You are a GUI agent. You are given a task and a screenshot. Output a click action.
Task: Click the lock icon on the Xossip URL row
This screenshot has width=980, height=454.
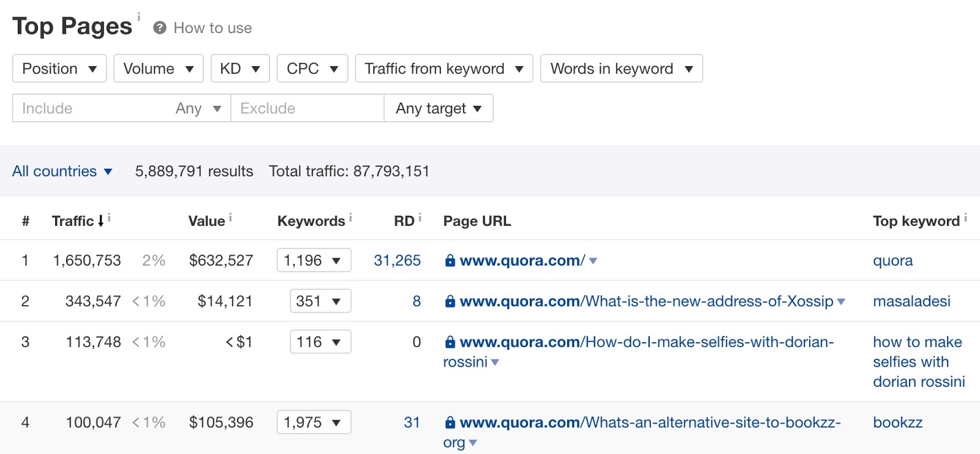tap(450, 301)
